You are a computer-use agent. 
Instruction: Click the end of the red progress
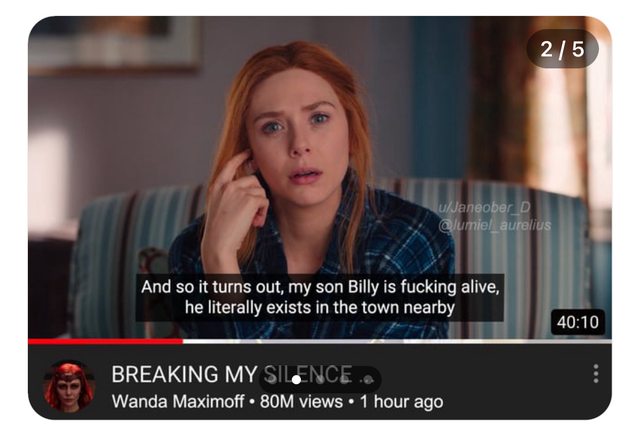click(182, 341)
